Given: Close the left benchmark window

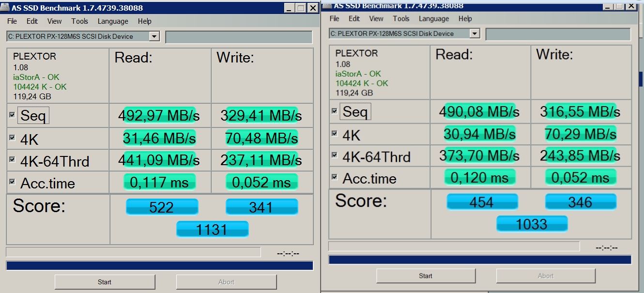Looking at the screenshot, I should 313,8.
